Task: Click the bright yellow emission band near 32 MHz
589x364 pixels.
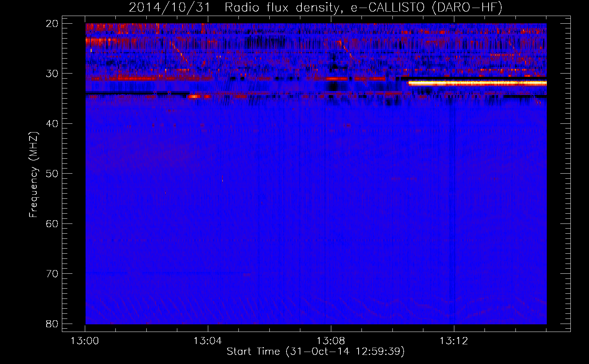Action: (x=477, y=83)
